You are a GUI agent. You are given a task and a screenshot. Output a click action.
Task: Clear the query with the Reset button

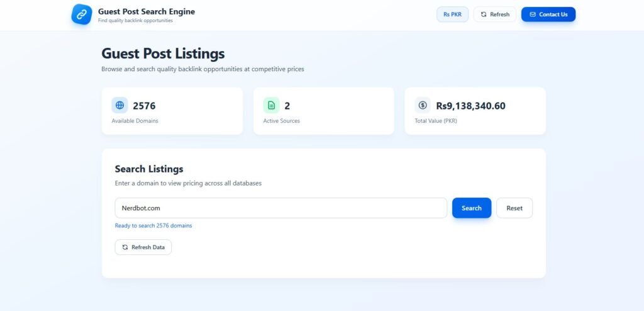(x=514, y=208)
